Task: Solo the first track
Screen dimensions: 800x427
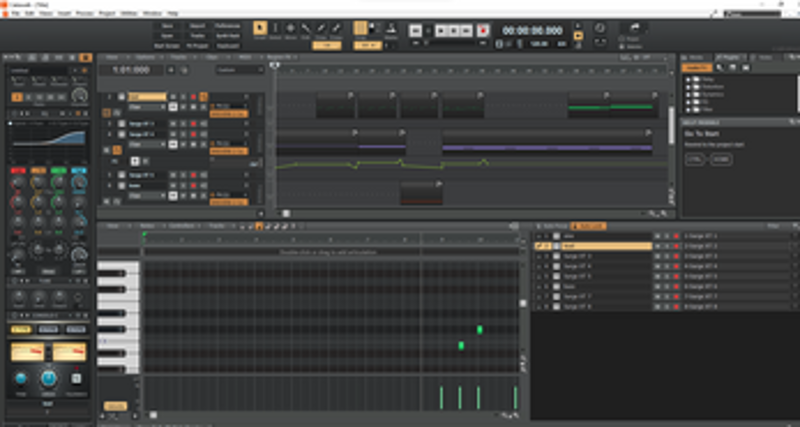Action: 183,96
